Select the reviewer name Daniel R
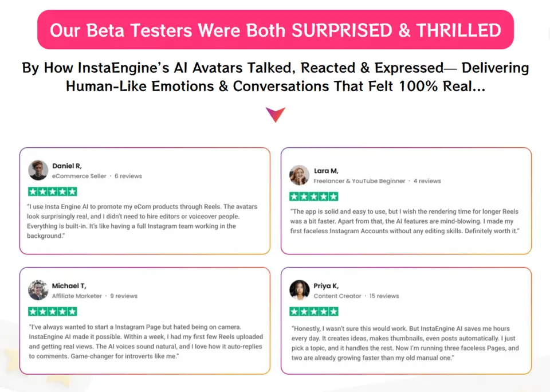The height and width of the screenshot is (392, 550). pos(67,166)
